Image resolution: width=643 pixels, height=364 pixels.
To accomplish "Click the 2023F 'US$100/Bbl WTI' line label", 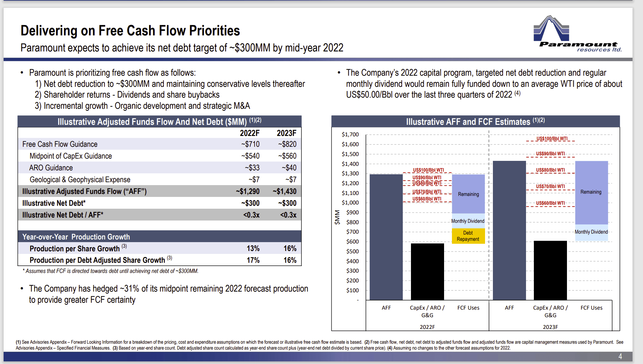I will [x=552, y=139].
